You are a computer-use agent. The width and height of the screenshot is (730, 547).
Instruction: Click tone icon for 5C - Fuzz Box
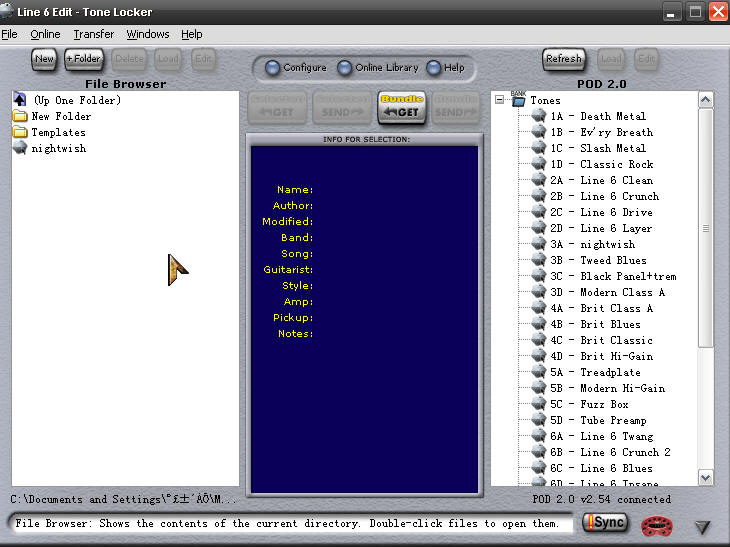coord(539,404)
